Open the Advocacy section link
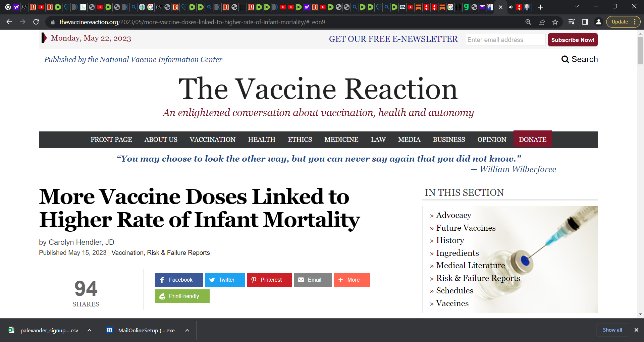This screenshot has height=342, width=644. click(x=453, y=215)
